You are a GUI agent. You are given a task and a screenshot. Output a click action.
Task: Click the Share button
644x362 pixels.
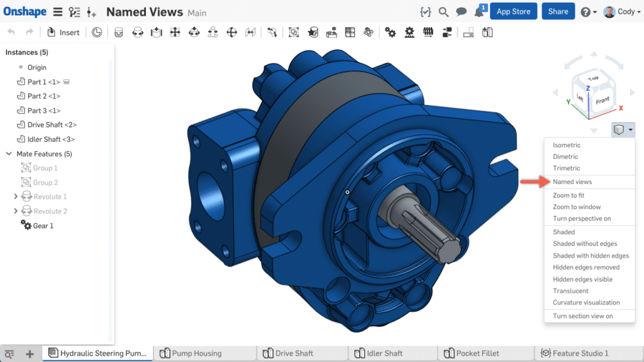click(557, 11)
